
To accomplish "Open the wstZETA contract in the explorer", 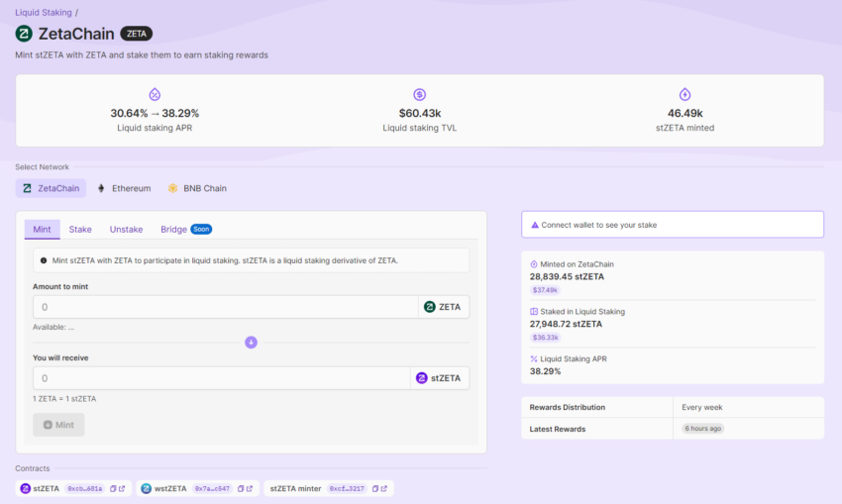I will [250, 489].
